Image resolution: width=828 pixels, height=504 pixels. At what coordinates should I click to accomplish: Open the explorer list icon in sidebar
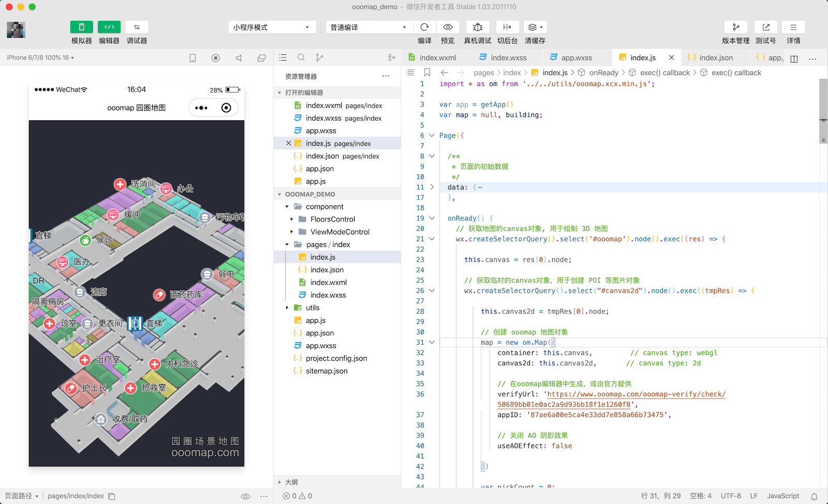click(283, 57)
